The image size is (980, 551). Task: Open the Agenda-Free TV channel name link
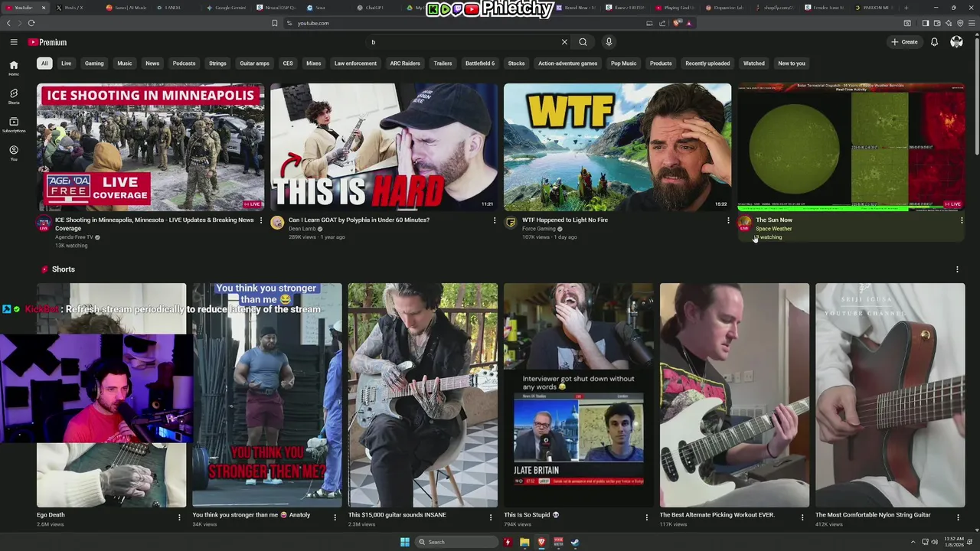[x=74, y=237]
